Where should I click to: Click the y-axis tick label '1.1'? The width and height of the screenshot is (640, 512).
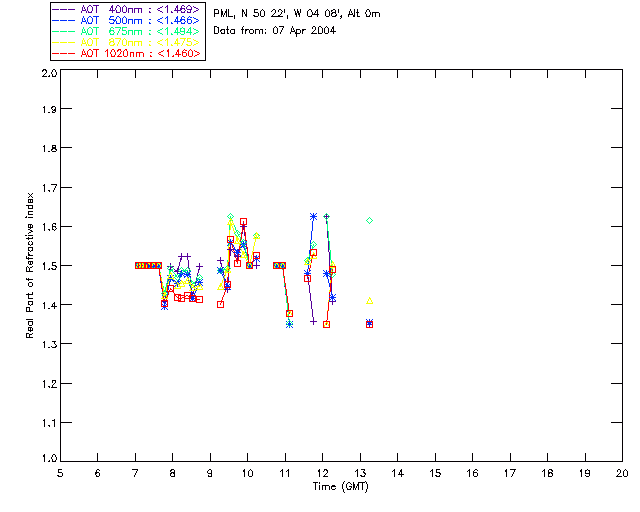coord(49,423)
